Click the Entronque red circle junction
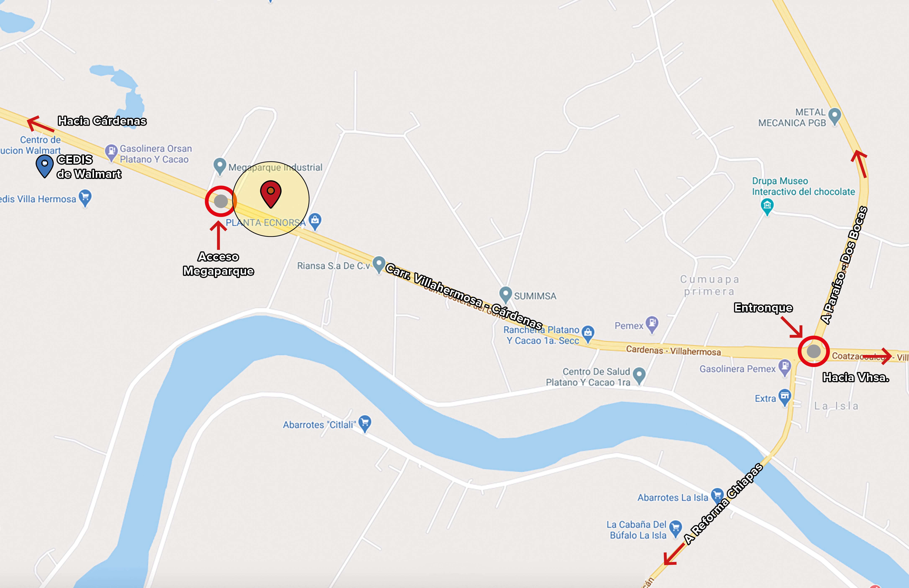This screenshot has width=909, height=588. pyautogui.click(x=813, y=351)
